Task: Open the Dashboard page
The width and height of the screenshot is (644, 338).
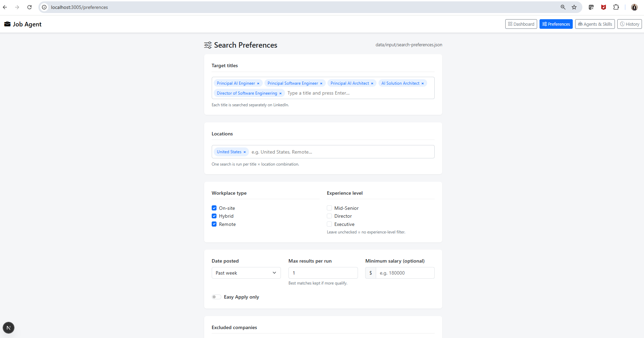Action: point(521,24)
